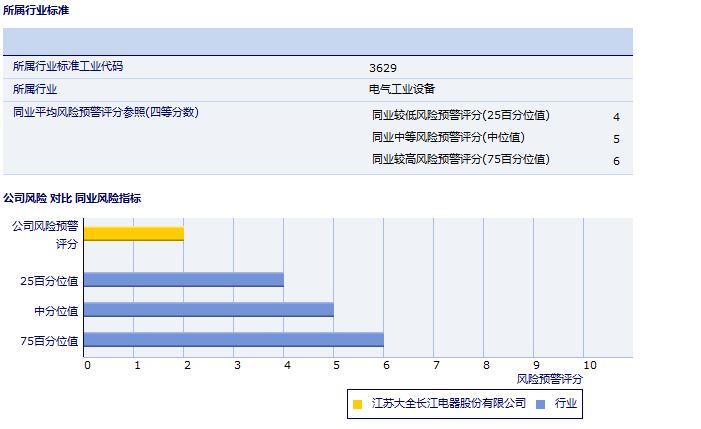Image resolution: width=701 pixels, height=429 pixels.
Task: Click the 中分位值 blue bar in chart
Action: tap(209, 310)
